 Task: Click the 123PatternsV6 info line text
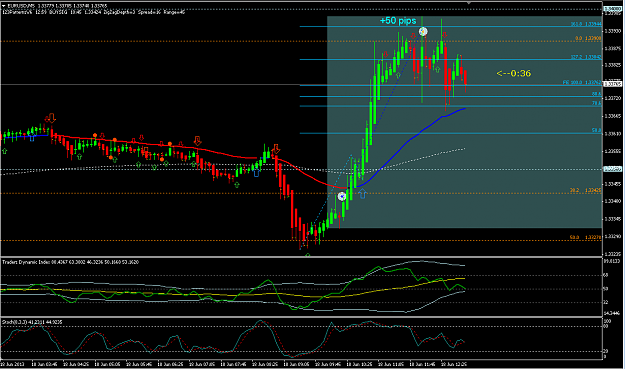[x=94, y=12]
